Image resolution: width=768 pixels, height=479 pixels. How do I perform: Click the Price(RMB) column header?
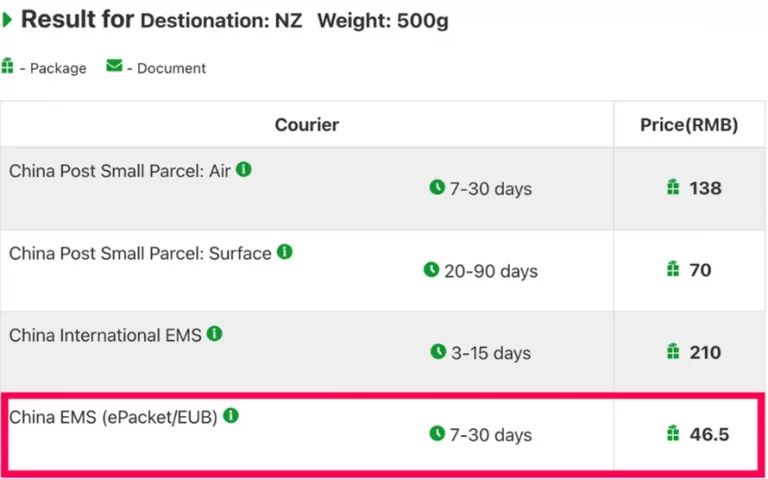689,124
